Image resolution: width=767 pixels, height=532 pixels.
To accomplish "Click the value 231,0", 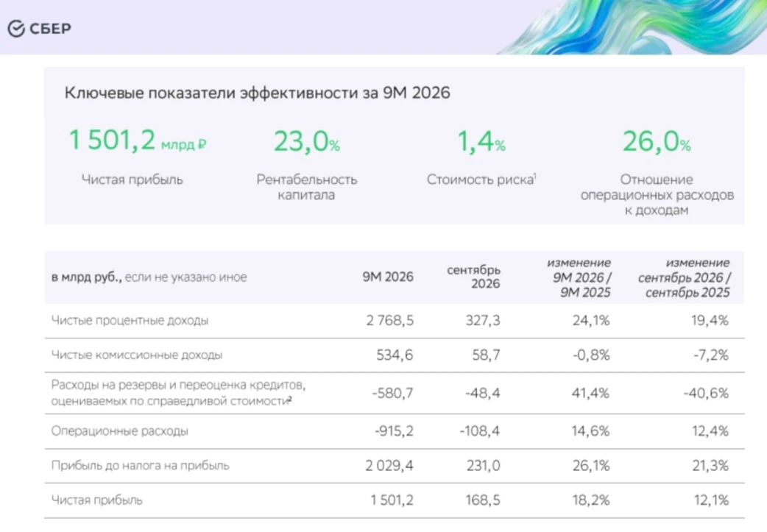I will pyautogui.click(x=484, y=466).
